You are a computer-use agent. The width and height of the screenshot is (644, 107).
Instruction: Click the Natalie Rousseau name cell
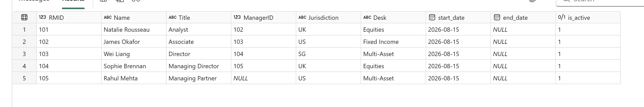pos(134,30)
